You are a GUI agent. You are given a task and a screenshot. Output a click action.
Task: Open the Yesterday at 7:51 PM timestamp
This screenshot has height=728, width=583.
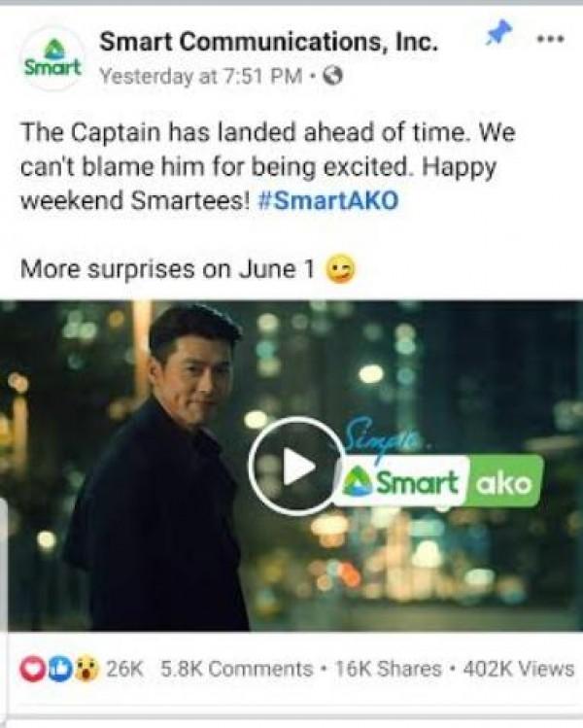(x=201, y=76)
